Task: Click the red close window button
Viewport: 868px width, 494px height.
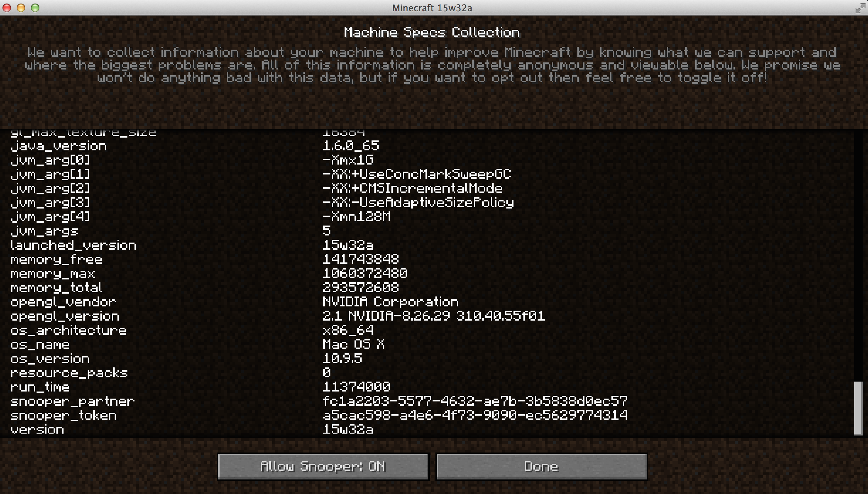Action: [7, 8]
